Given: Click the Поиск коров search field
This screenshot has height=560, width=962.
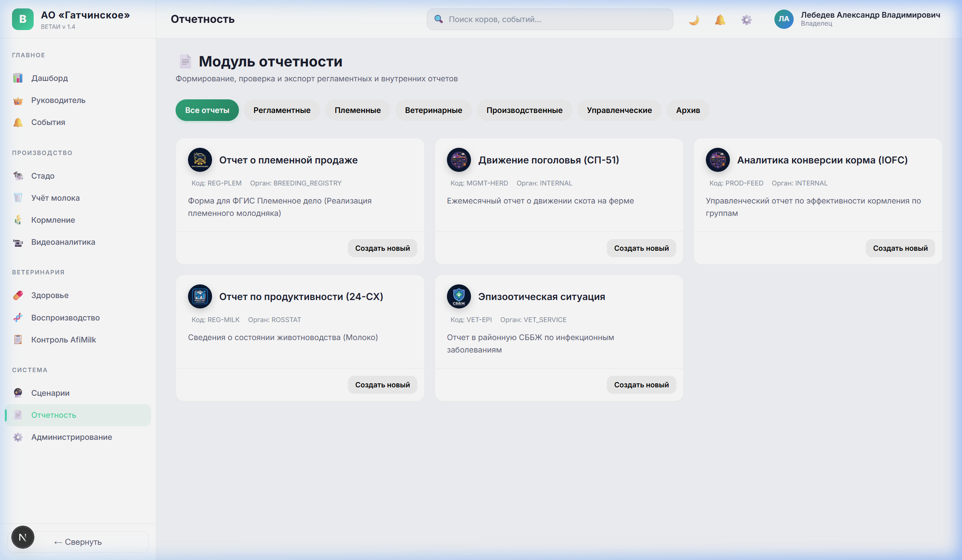Looking at the screenshot, I should 549,19.
